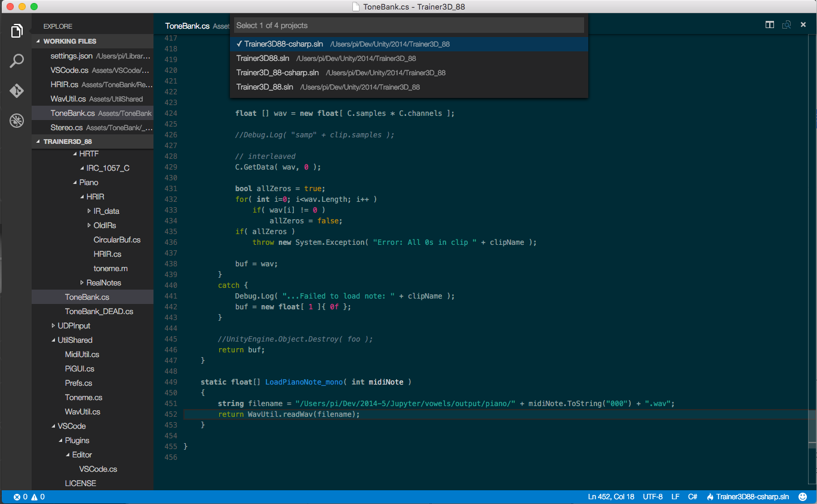
Task: Collapse the TRAINER3D_88 section
Action: tap(39, 142)
